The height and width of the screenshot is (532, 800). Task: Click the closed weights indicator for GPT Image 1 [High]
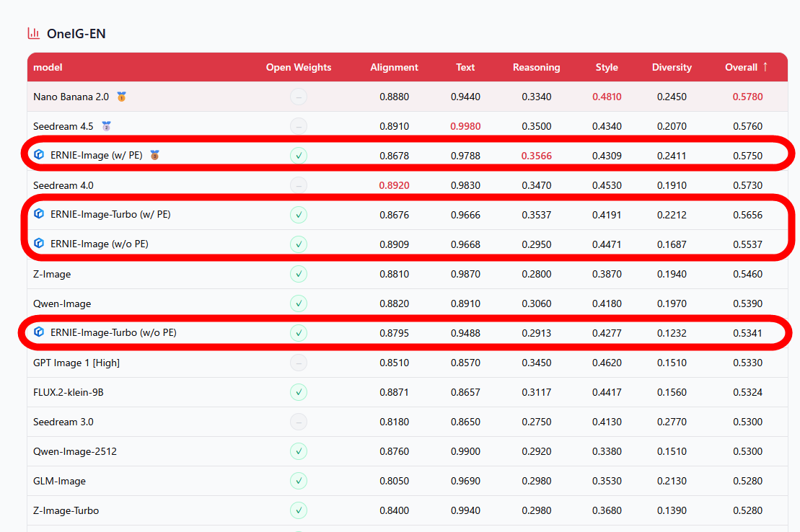tap(299, 363)
